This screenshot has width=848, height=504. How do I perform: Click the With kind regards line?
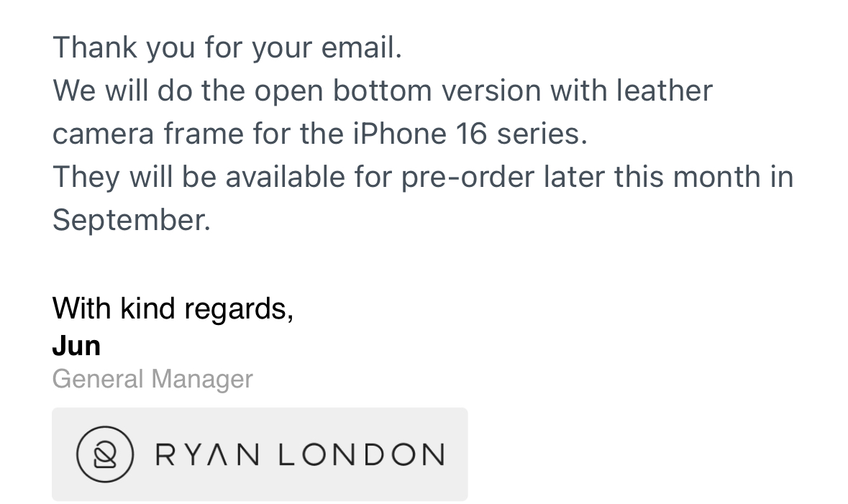point(173,308)
